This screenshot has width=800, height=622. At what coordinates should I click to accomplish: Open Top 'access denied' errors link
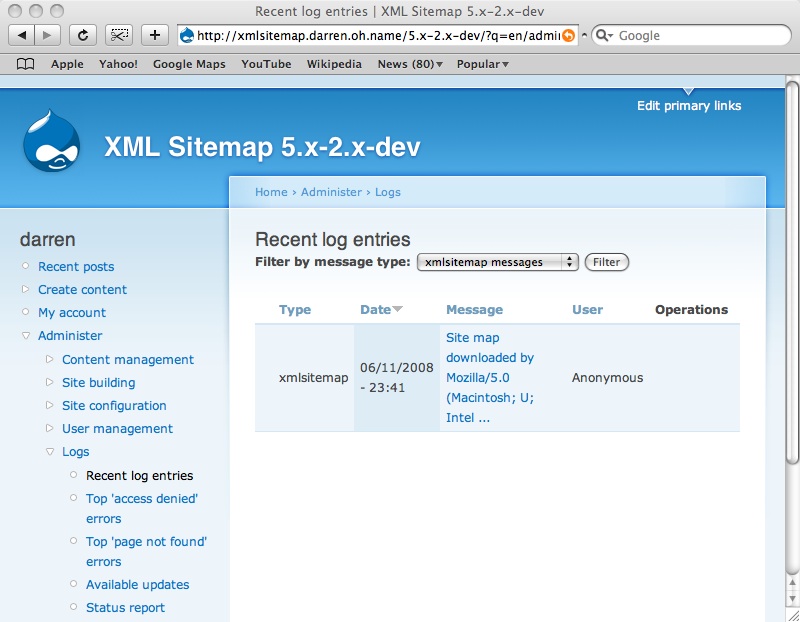click(142, 508)
